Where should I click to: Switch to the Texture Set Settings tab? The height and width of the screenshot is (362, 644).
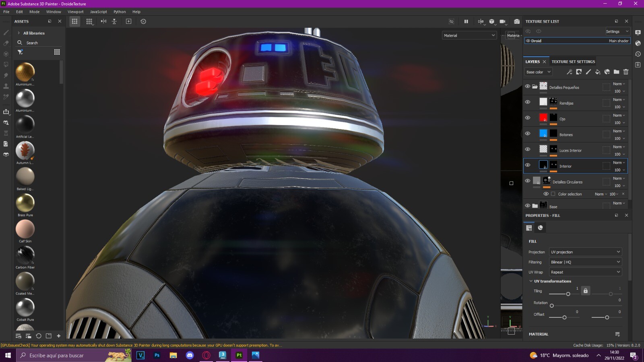click(573, 62)
